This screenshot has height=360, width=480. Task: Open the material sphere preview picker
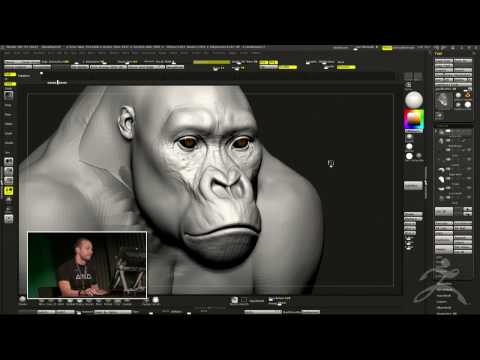[414, 99]
